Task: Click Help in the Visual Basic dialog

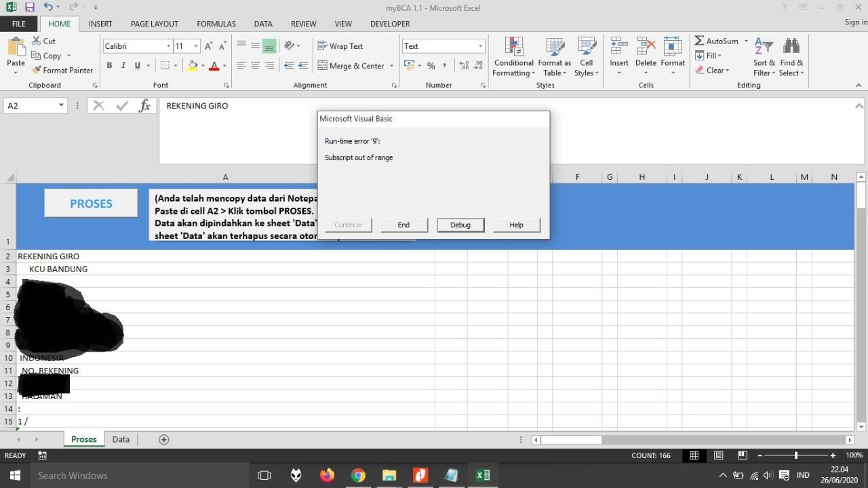Action: pos(516,225)
